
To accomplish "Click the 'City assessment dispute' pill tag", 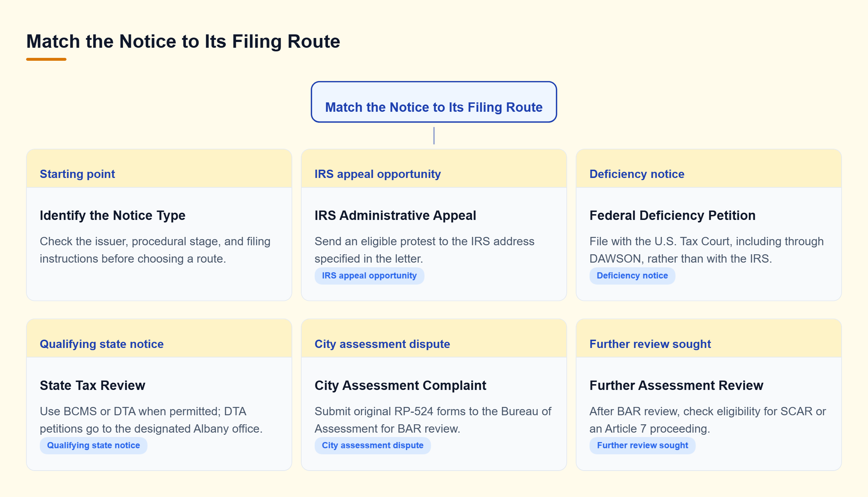I will 373,446.
